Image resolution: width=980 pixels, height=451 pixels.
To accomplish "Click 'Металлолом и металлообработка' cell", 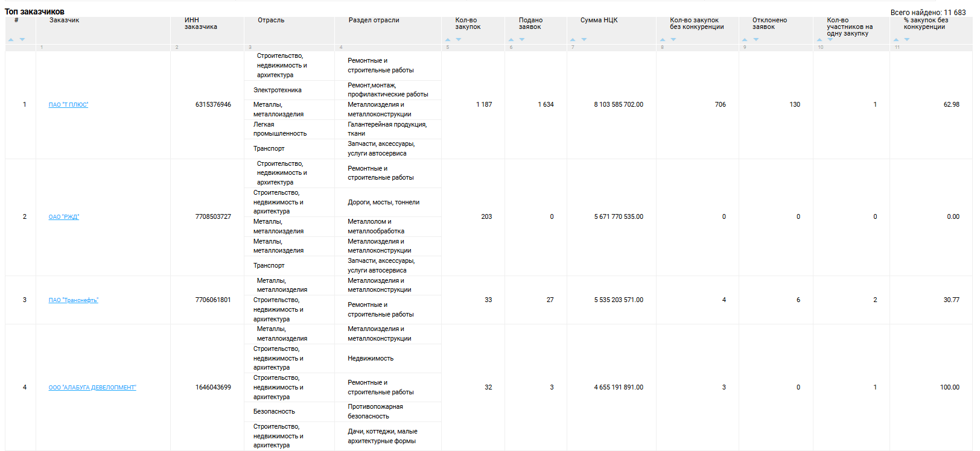I will (x=376, y=227).
